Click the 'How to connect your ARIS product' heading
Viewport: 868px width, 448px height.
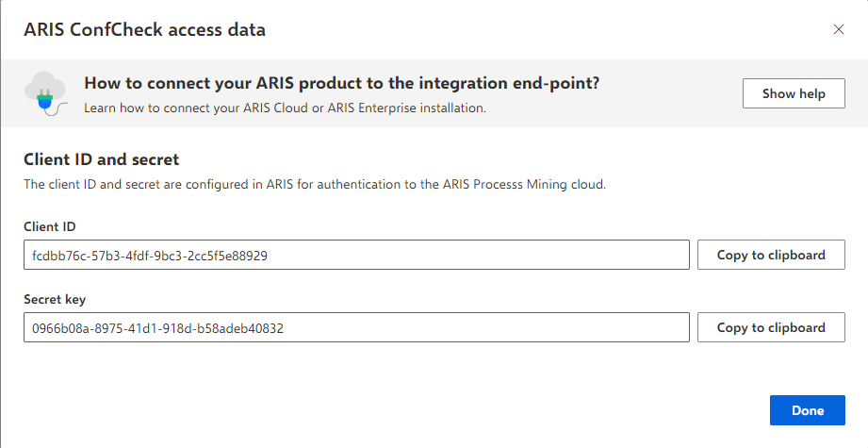(341, 83)
